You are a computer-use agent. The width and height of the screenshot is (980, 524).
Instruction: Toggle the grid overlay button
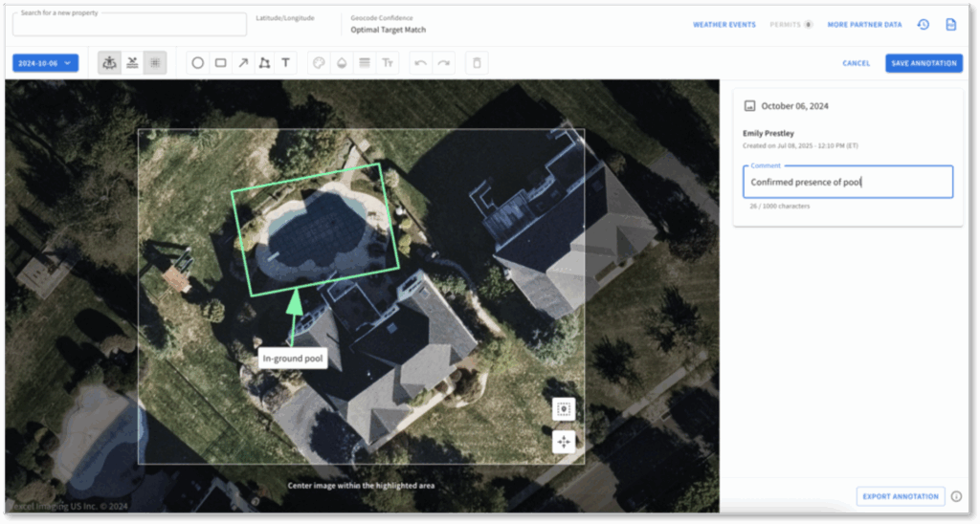pos(154,63)
